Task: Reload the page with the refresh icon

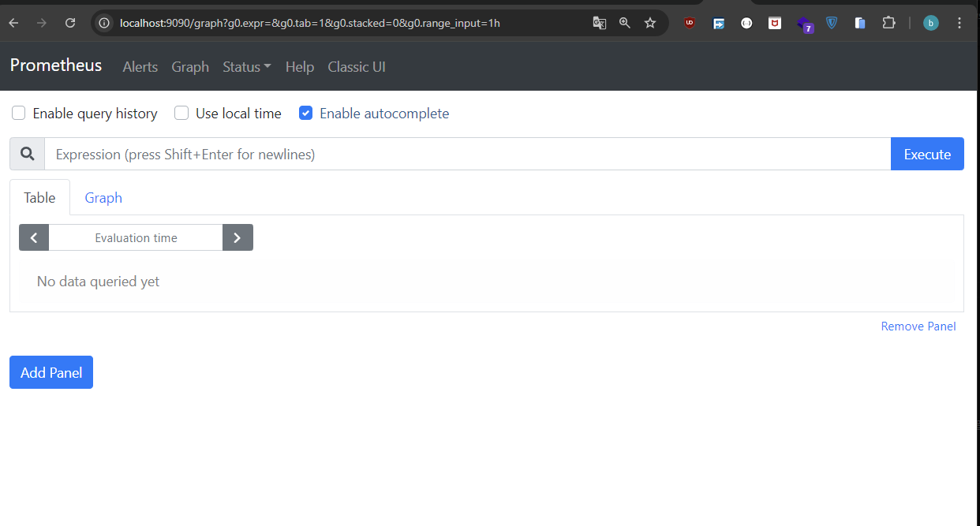Action: pyautogui.click(x=70, y=23)
